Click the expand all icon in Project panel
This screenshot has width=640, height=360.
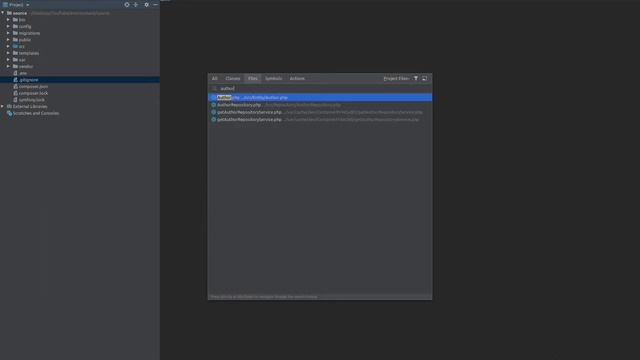[136, 4]
